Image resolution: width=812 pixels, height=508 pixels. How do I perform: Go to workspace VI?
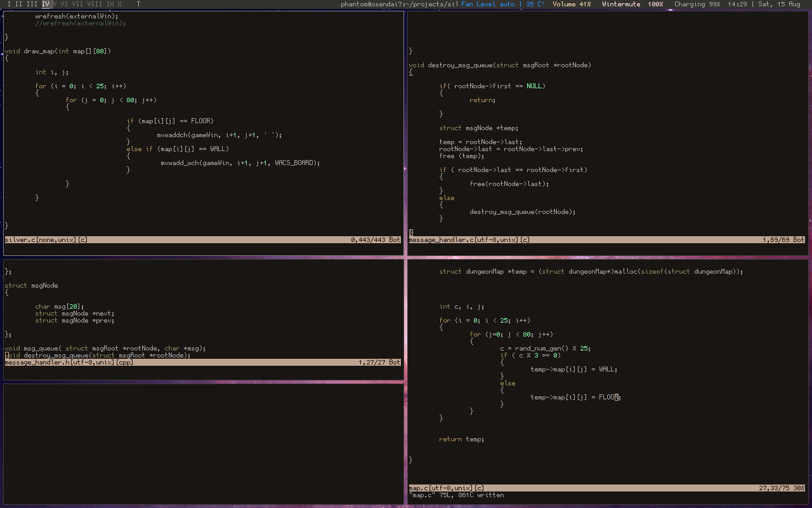point(64,4)
